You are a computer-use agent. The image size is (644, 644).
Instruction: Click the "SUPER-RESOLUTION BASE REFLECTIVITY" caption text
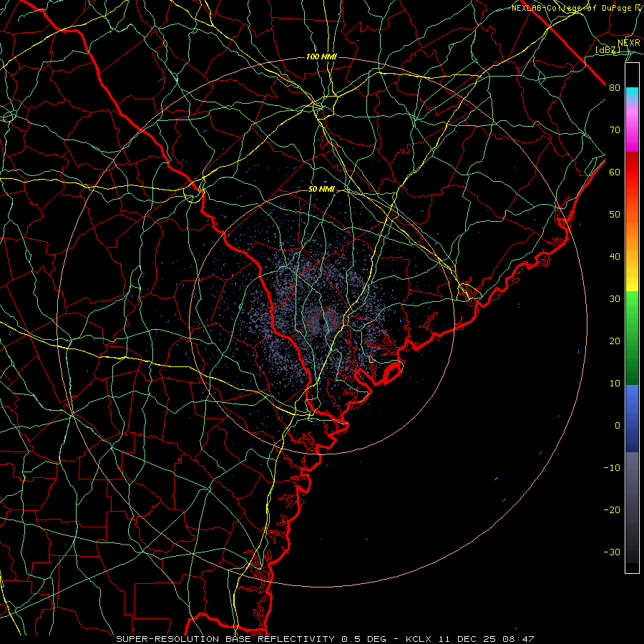225,639
